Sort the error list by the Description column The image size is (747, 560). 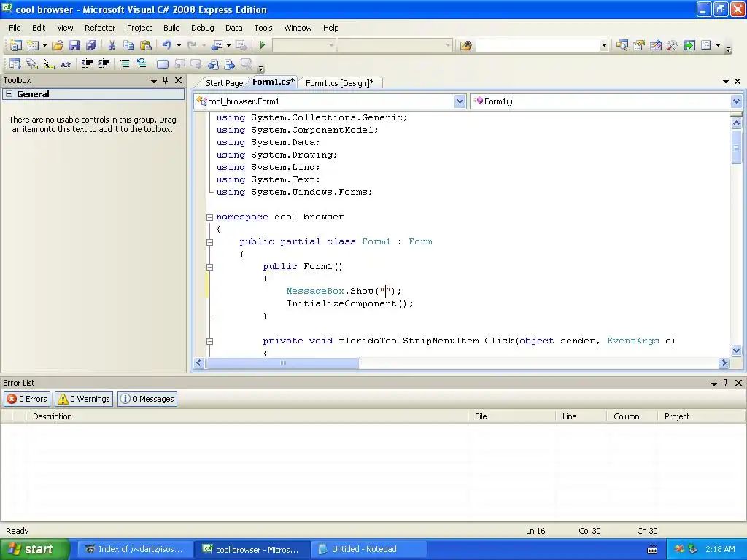[x=247, y=416]
